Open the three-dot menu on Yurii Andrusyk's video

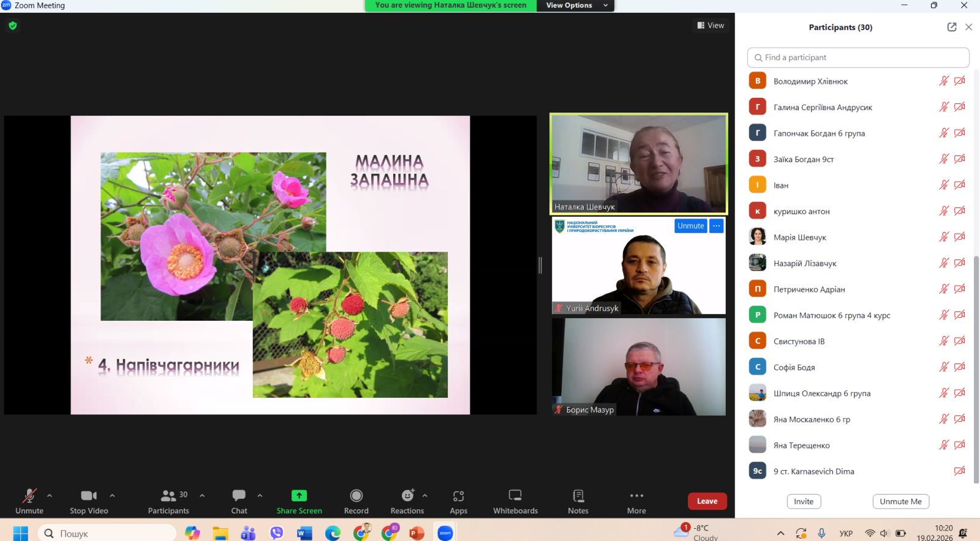point(717,226)
